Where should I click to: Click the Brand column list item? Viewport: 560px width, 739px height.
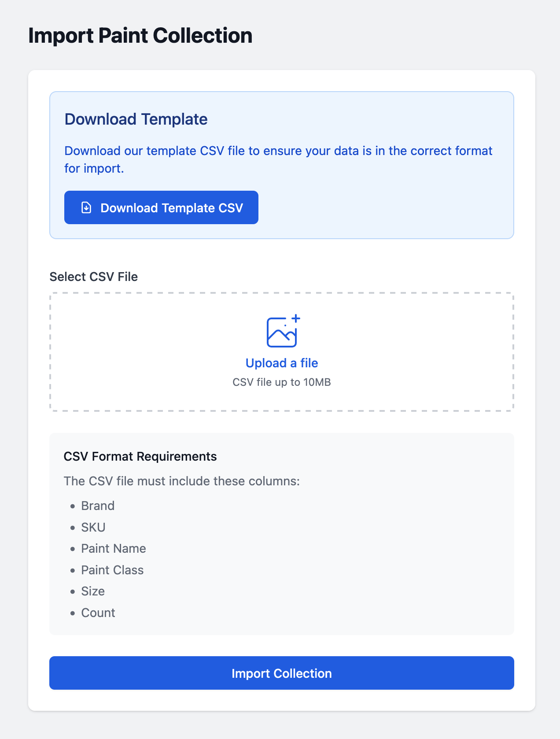(x=98, y=506)
